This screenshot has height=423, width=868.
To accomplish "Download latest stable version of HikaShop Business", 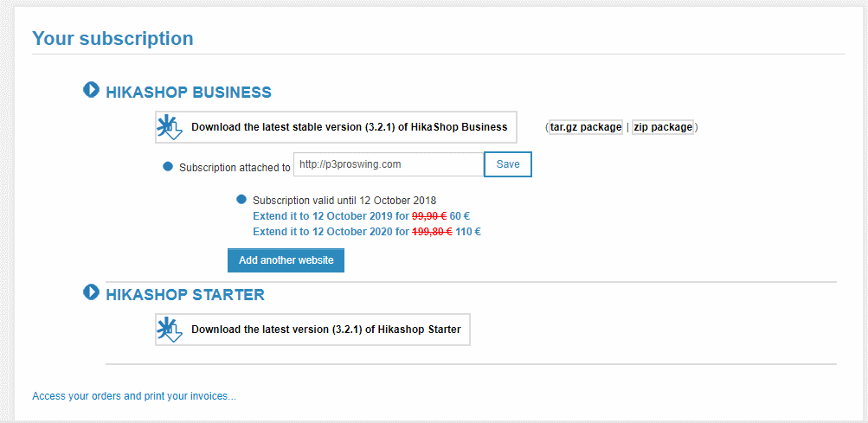I will pos(349,127).
